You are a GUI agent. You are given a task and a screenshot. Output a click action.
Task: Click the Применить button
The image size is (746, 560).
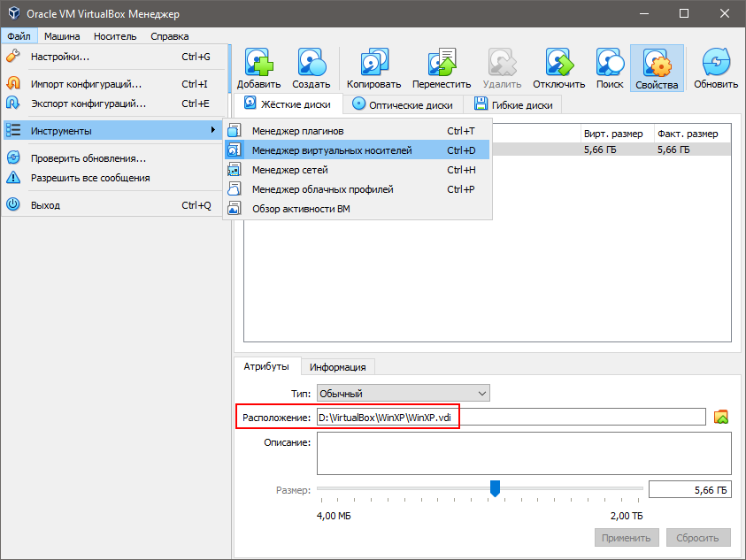click(627, 538)
